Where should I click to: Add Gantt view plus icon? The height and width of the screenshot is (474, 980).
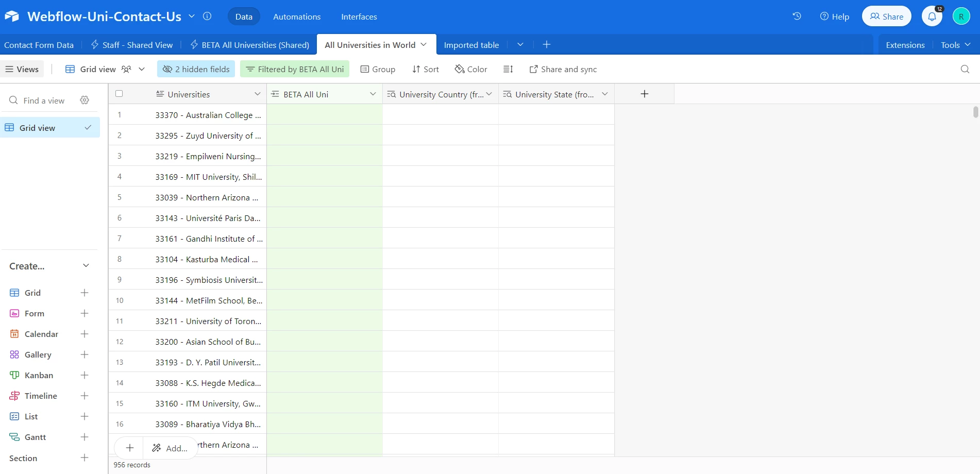[85, 437]
